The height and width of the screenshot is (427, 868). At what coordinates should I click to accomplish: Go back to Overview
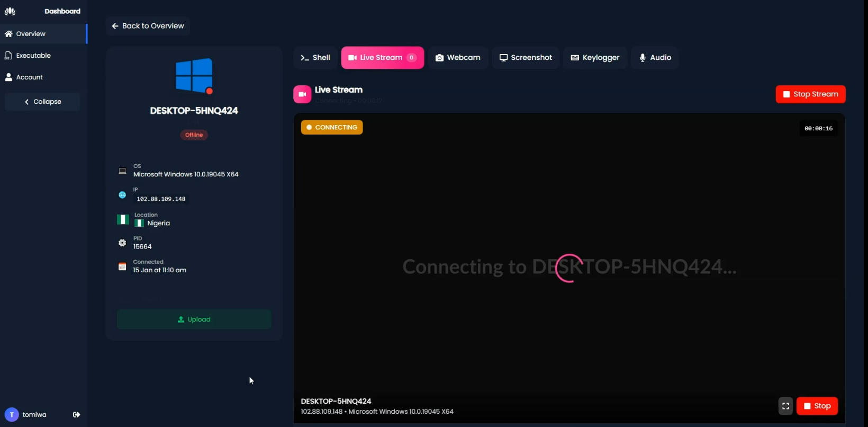[148, 26]
